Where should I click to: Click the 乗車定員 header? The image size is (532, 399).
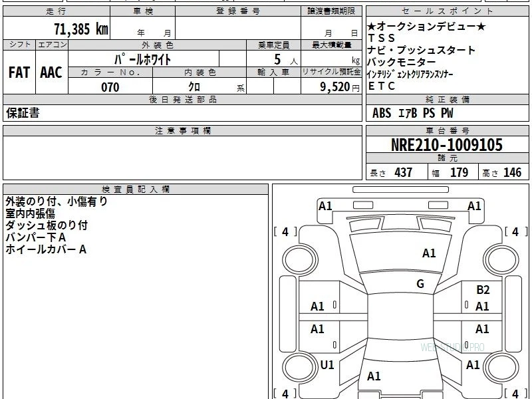click(x=273, y=45)
